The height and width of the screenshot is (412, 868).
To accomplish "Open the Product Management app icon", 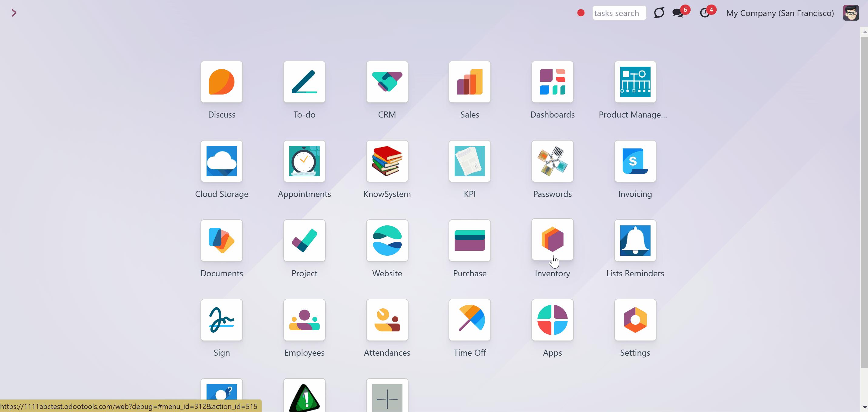I will [635, 82].
